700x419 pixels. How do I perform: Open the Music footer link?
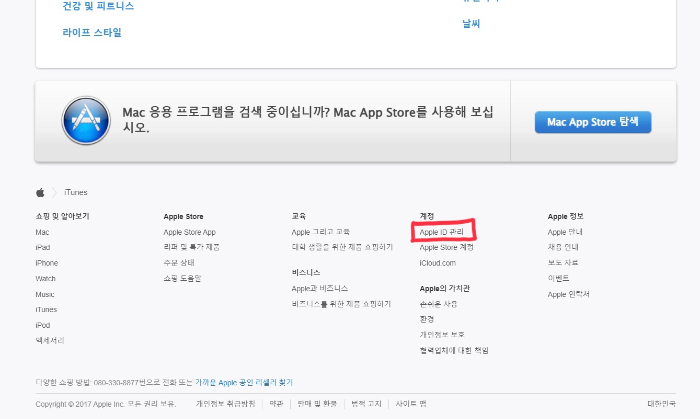45,294
